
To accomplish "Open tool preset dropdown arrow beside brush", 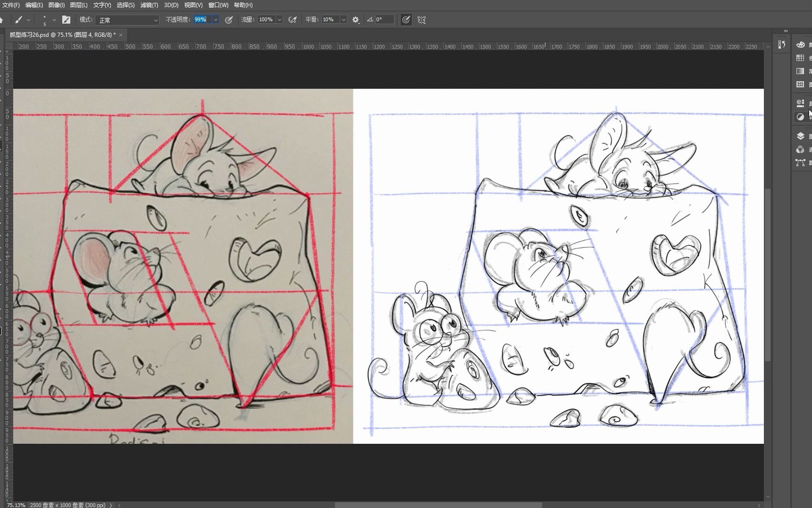I will [x=29, y=20].
